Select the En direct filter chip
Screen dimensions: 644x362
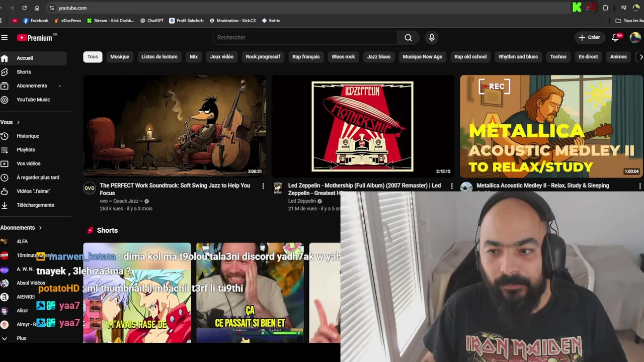point(588,57)
